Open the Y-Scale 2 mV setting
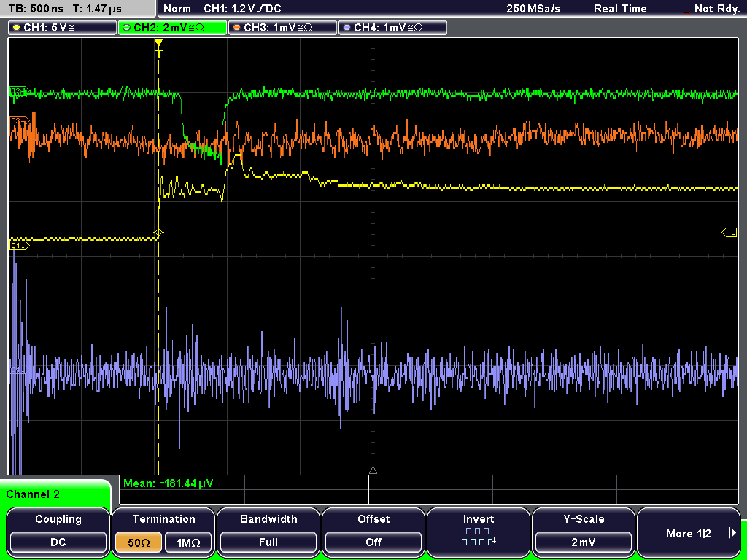Viewport: 747px width, 560px height. tap(583, 532)
